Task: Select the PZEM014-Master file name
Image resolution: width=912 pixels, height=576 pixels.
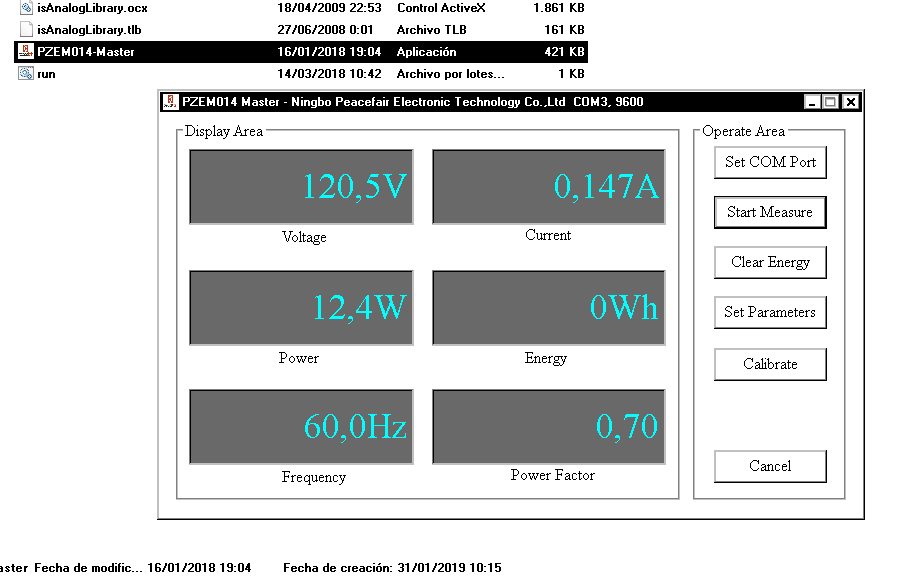Action: pos(86,52)
